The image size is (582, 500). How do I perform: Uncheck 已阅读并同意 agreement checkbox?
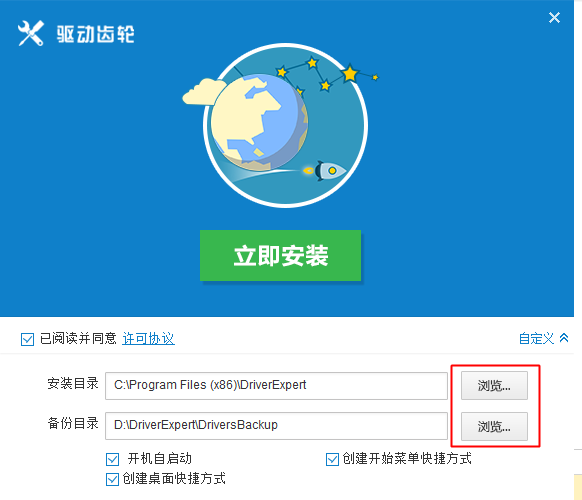click(x=27, y=339)
